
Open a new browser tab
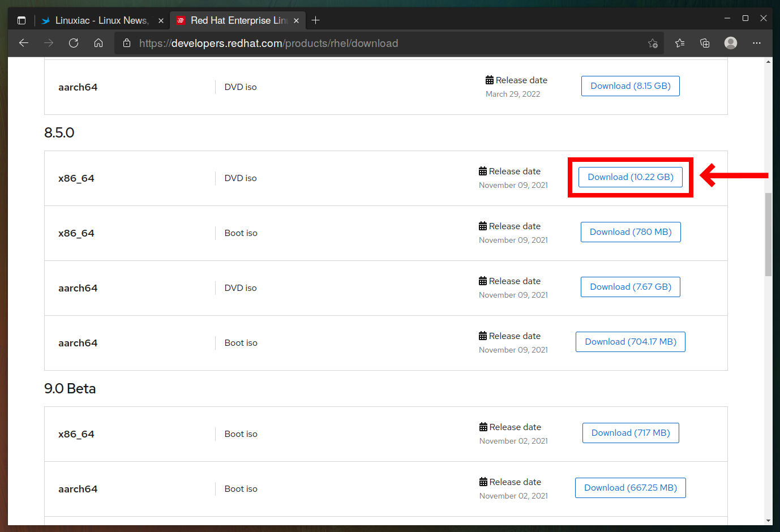pos(316,20)
